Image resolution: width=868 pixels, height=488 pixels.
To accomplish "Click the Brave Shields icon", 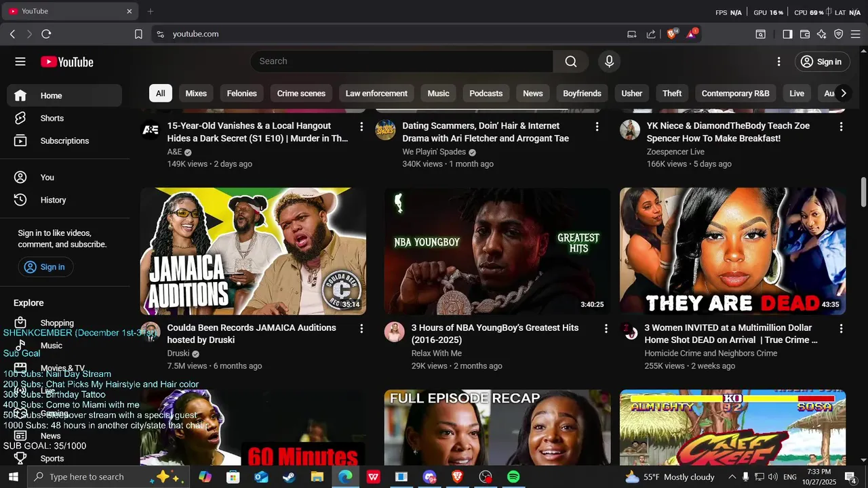I will 672,34.
